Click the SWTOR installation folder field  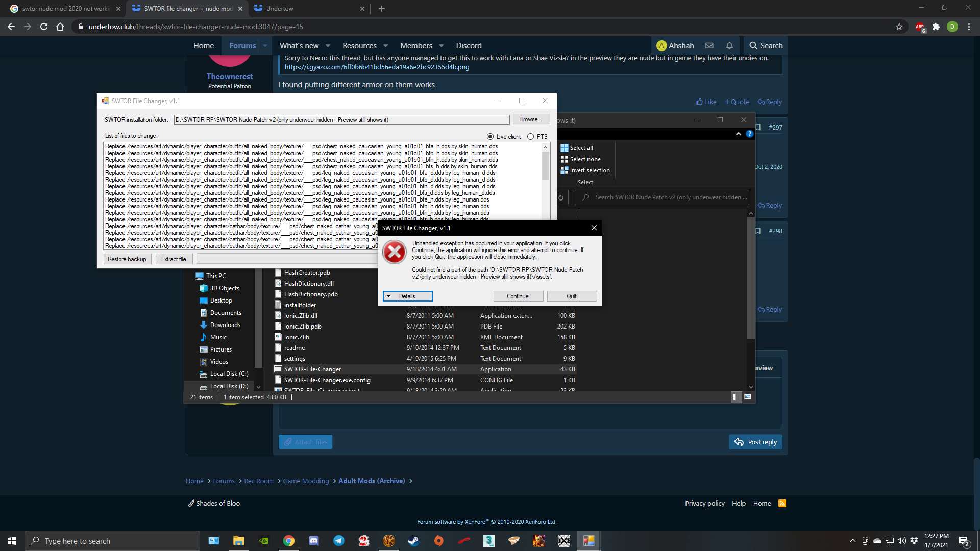341,120
